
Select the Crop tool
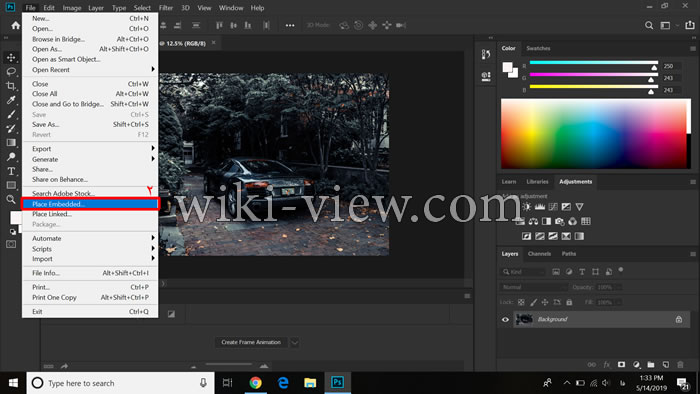(x=11, y=86)
